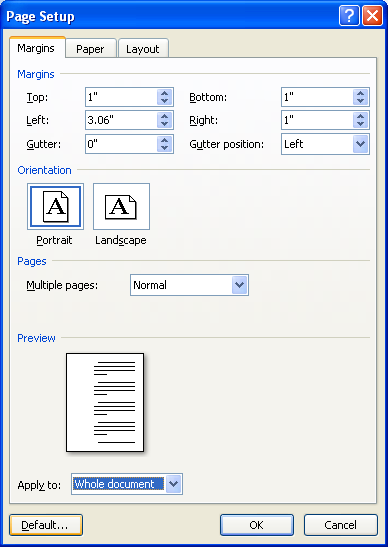Image resolution: width=388 pixels, height=547 pixels.
Task: Confirm with the OK button
Action: pos(257,525)
